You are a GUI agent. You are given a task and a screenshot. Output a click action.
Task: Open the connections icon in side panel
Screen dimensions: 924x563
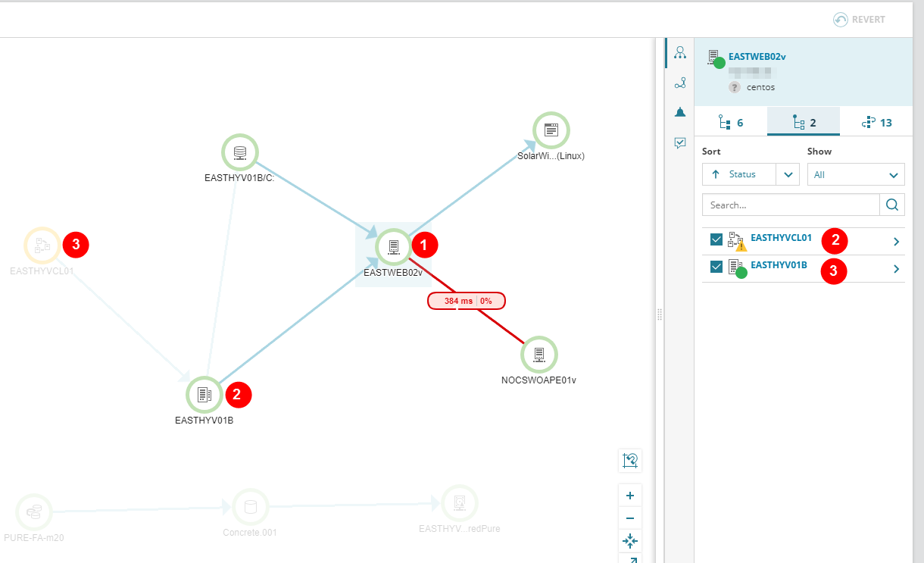[680, 83]
